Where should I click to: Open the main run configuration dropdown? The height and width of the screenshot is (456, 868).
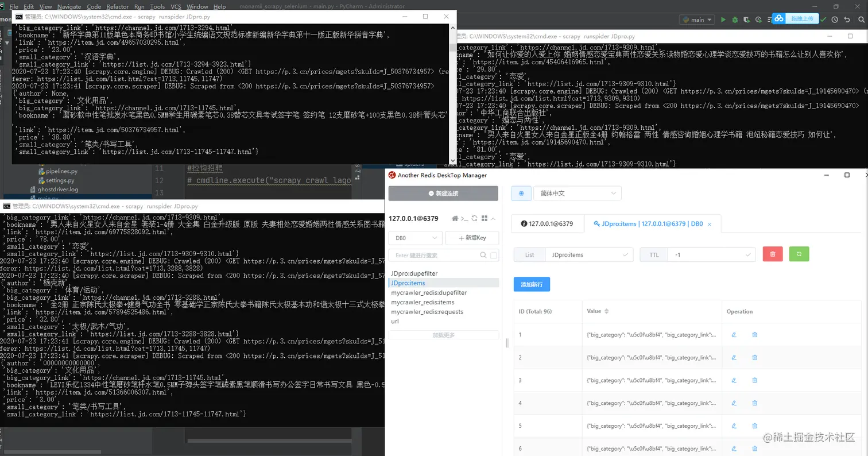tap(697, 20)
